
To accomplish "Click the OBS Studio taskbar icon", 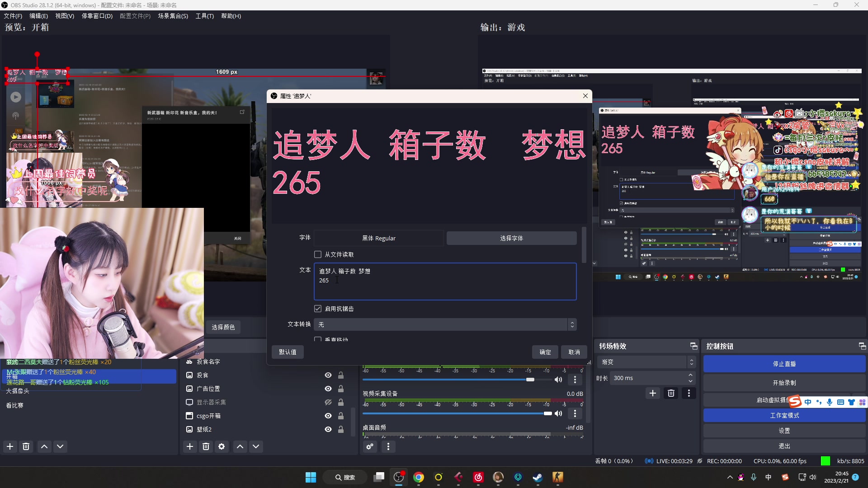I will [399, 477].
